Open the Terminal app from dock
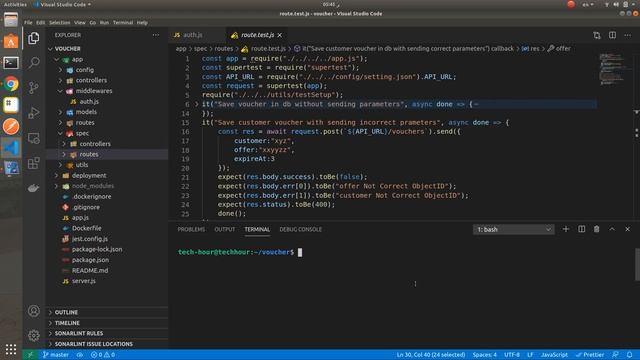The width and height of the screenshot is (640, 360). point(11,63)
